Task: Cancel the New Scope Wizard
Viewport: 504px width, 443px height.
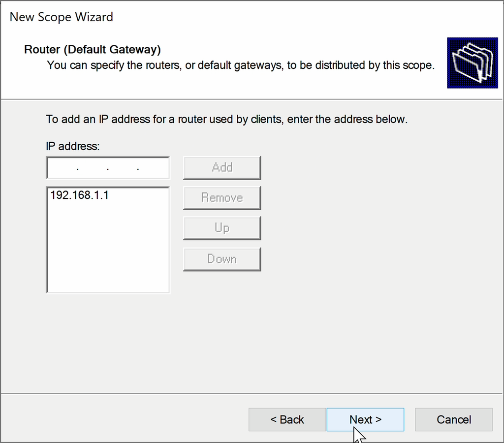Action: pos(453,419)
